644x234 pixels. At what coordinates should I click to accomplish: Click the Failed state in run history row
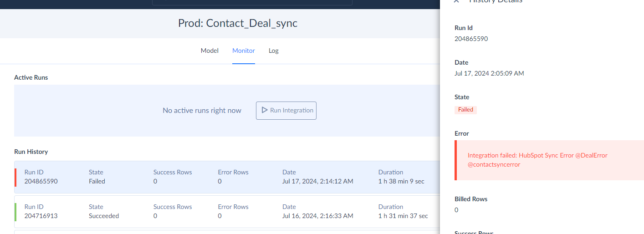pos(97,181)
